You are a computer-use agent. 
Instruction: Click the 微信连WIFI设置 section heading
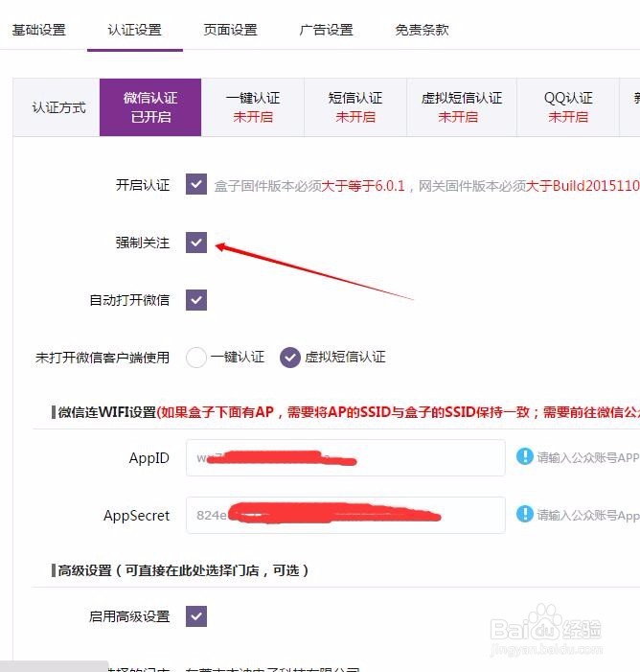click(107, 412)
